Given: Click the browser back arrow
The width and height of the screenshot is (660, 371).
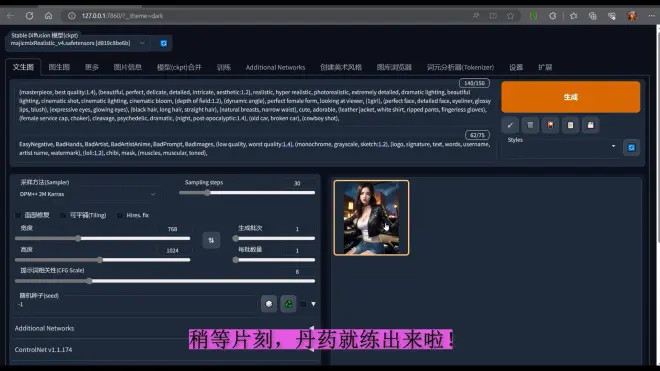Looking at the screenshot, I should (x=10, y=16).
